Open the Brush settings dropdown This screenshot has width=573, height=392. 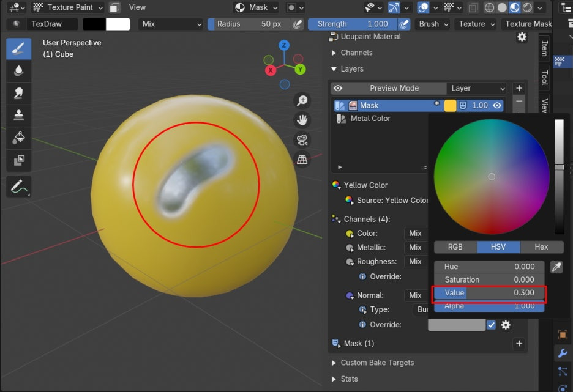433,24
